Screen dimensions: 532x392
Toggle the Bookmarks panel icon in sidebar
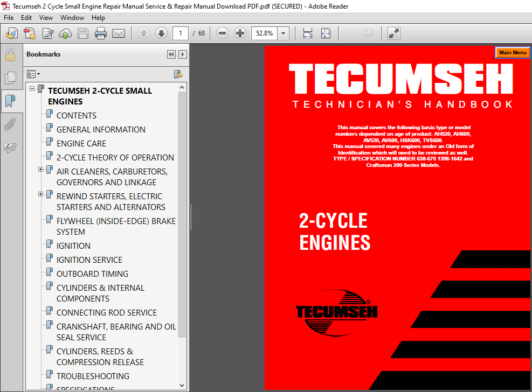coord(11,101)
